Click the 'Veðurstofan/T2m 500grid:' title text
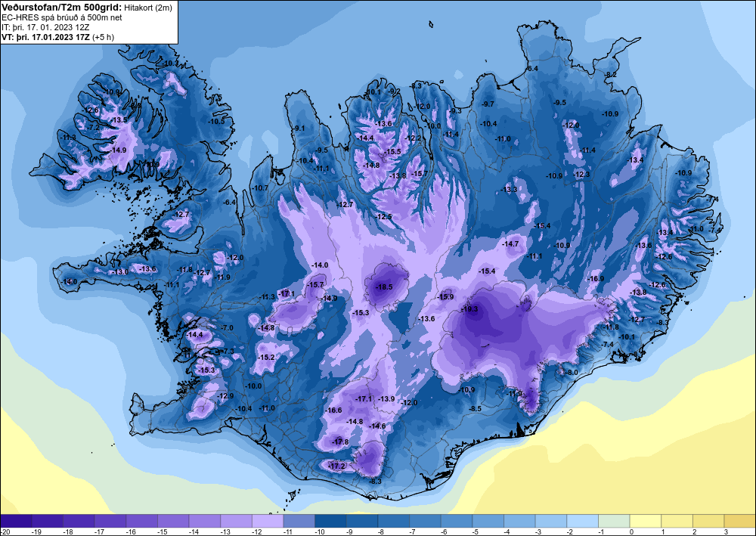This screenshot has height=536, width=756. [x=60, y=7]
